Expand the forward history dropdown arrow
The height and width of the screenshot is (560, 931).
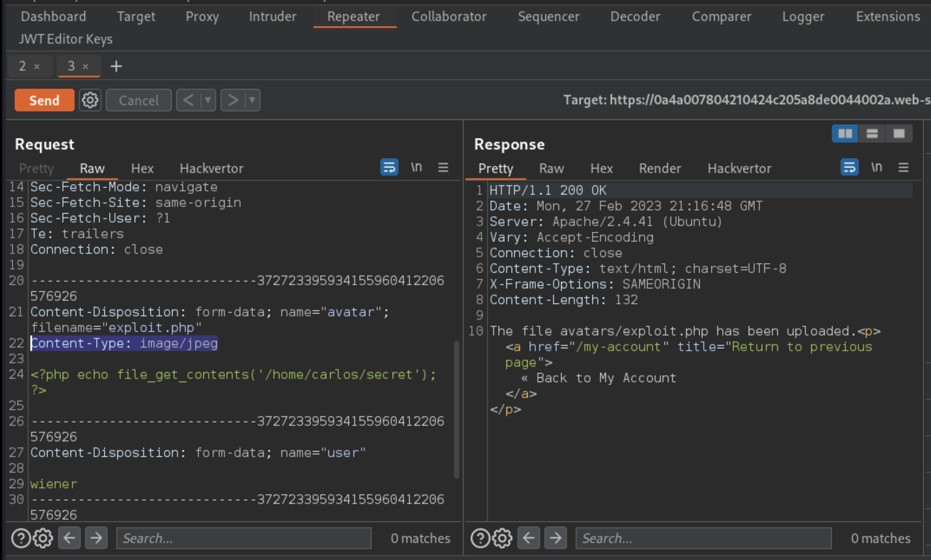252,100
